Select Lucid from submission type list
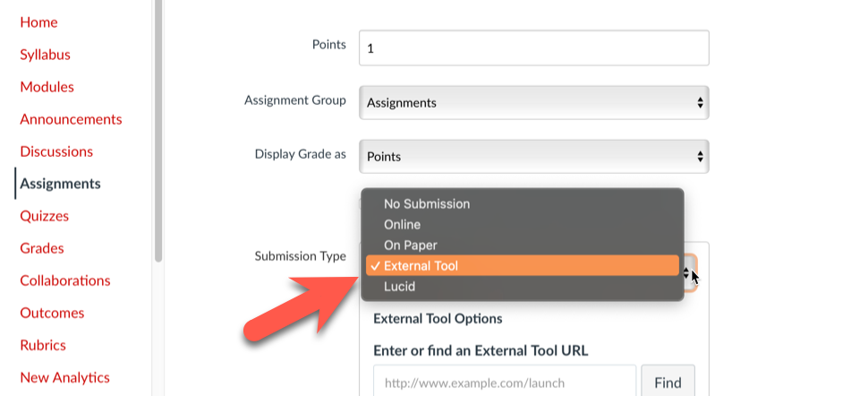This screenshot has width=868, height=396. click(399, 287)
